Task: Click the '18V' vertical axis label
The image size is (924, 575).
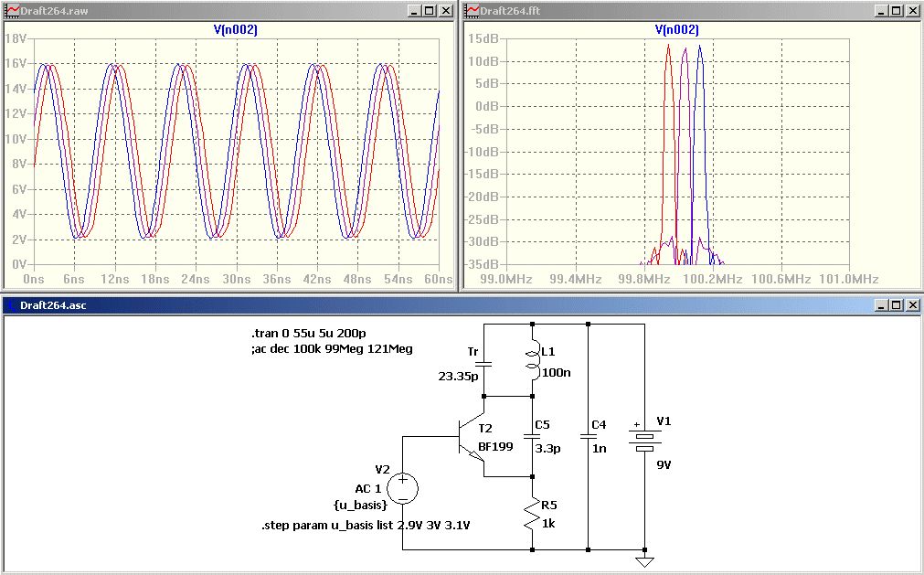Action: 16,38
